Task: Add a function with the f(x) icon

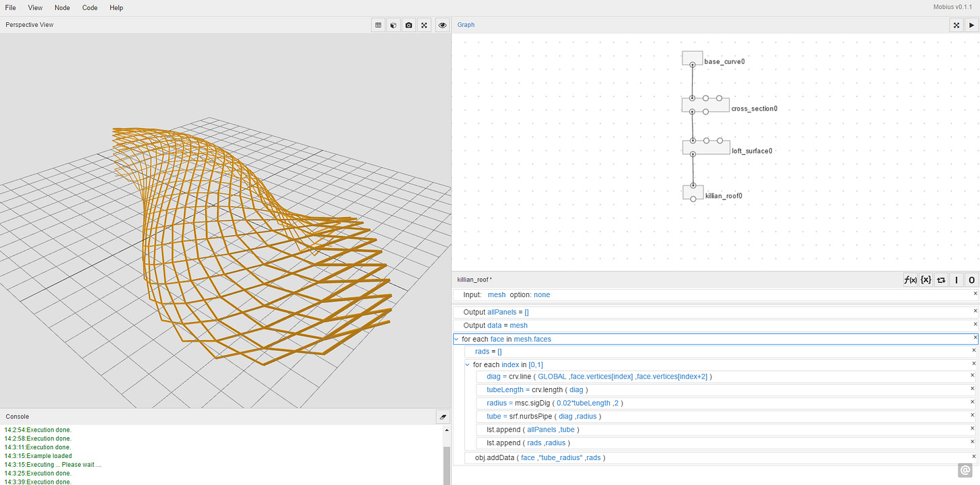Action: [x=910, y=280]
